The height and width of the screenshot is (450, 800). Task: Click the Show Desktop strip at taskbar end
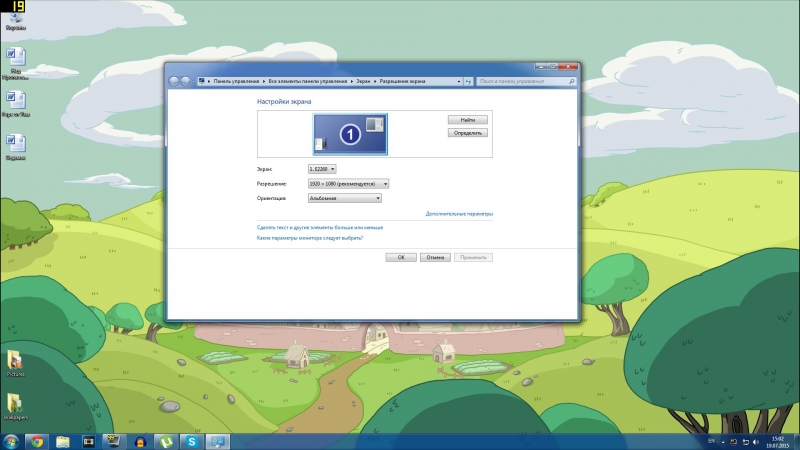click(796, 442)
